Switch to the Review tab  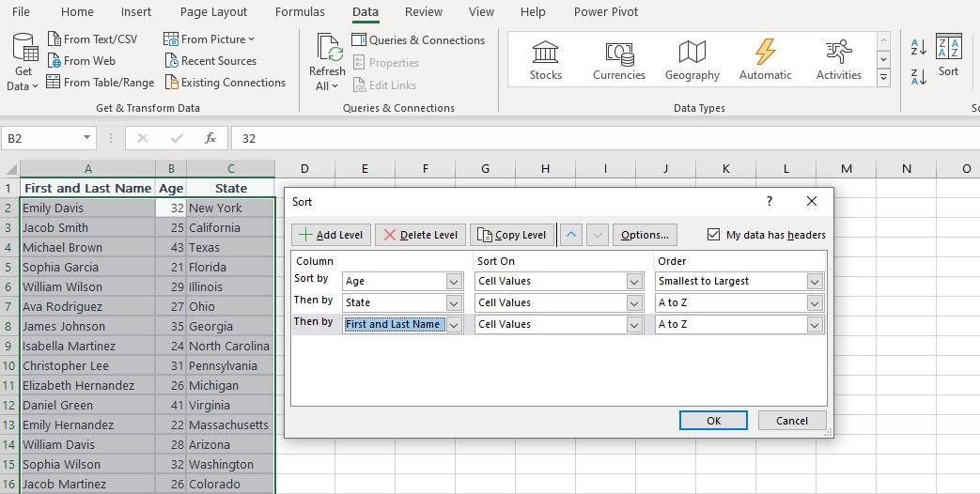[x=424, y=12]
